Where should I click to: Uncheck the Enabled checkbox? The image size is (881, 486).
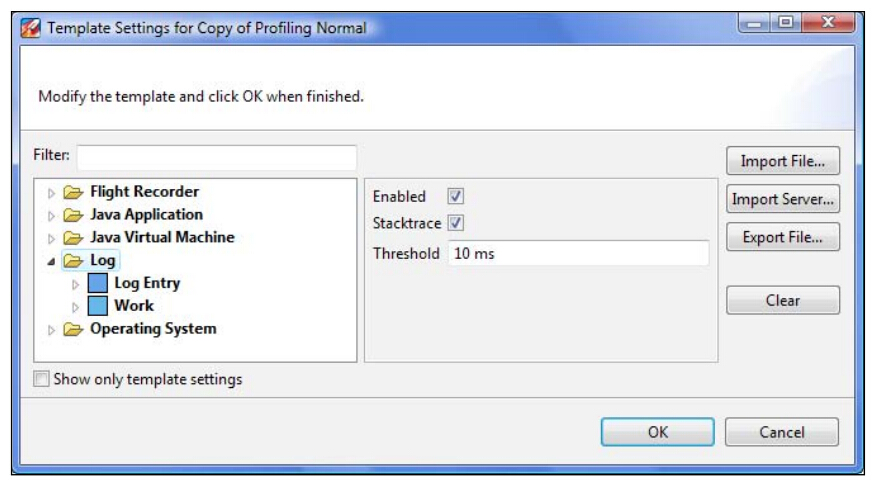(x=456, y=197)
